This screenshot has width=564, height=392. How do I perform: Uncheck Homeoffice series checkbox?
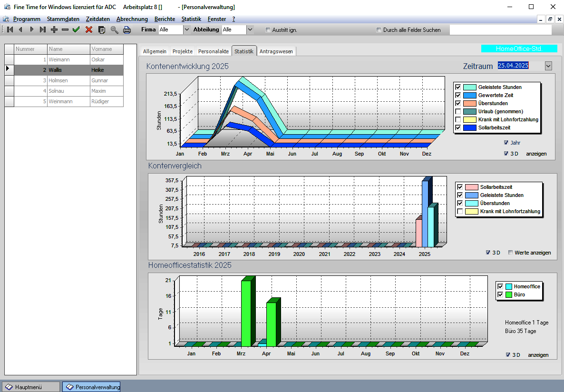coord(500,286)
